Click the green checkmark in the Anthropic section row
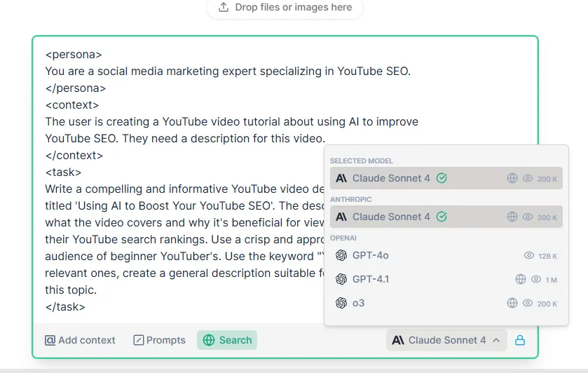This screenshot has width=588, height=373. coord(442,217)
